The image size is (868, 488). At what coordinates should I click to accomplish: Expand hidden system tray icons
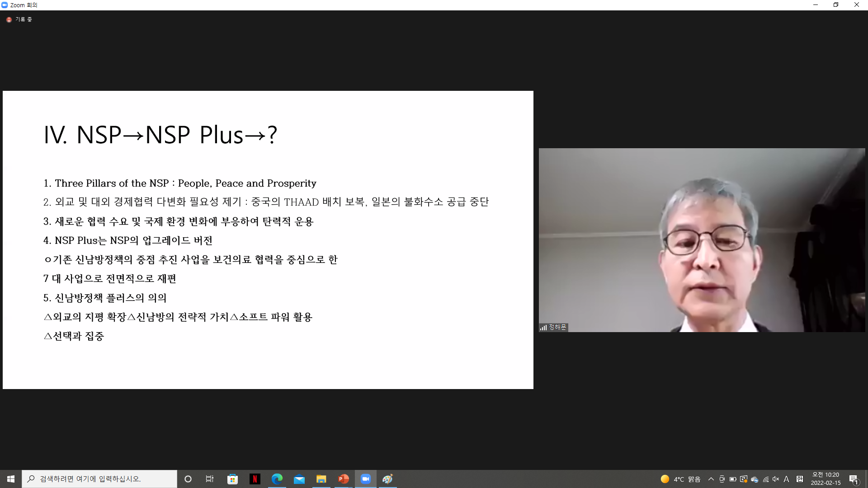711,479
